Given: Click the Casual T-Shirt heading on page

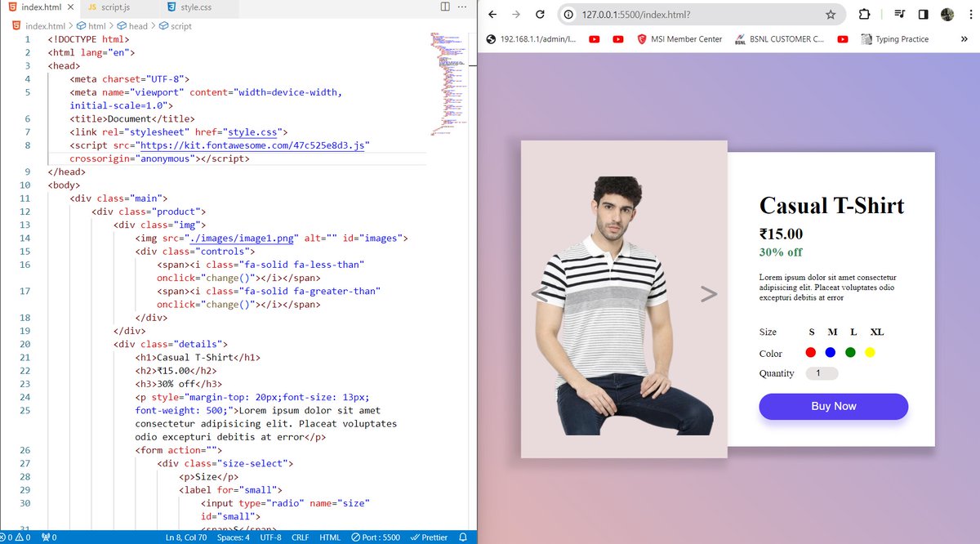Looking at the screenshot, I should click(832, 205).
